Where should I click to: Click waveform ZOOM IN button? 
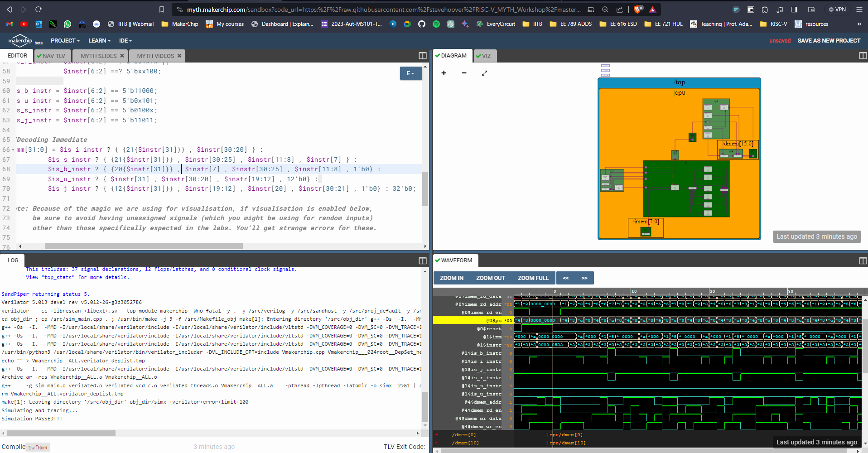point(451,278)
